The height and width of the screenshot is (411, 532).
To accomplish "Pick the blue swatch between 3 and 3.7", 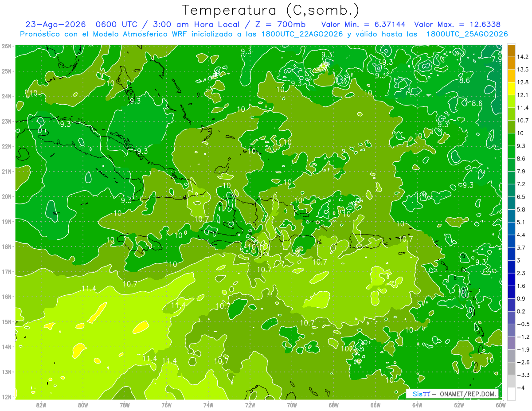I will [x=511, y=254].
